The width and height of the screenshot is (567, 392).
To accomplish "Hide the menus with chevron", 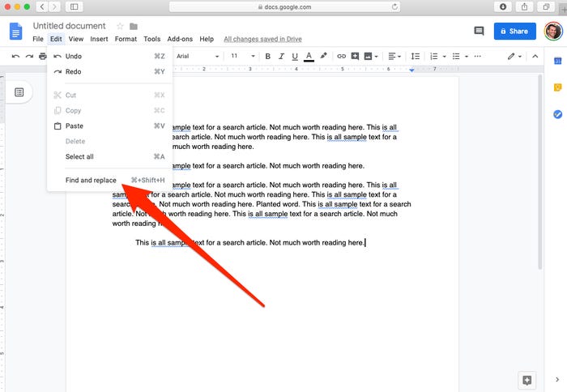I will 535,56.
